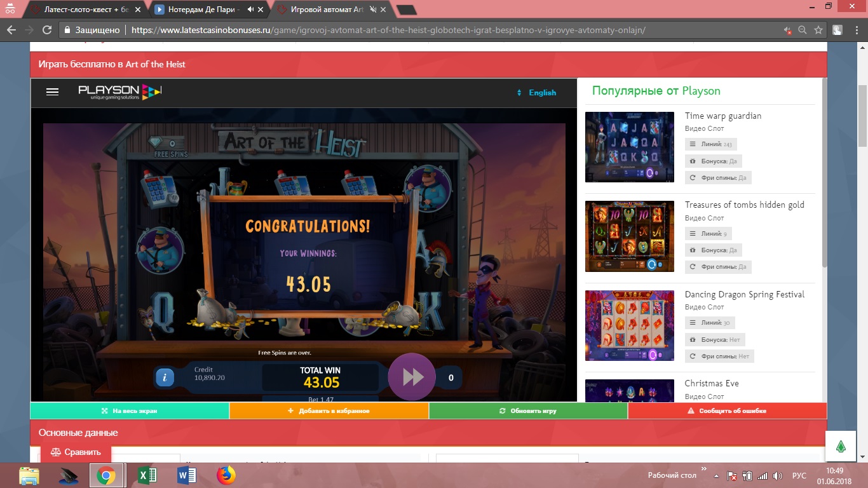Viewport: 868px width, 488px height.
Task: Reload the page in the browser
Action: click(x=46, y=30)
